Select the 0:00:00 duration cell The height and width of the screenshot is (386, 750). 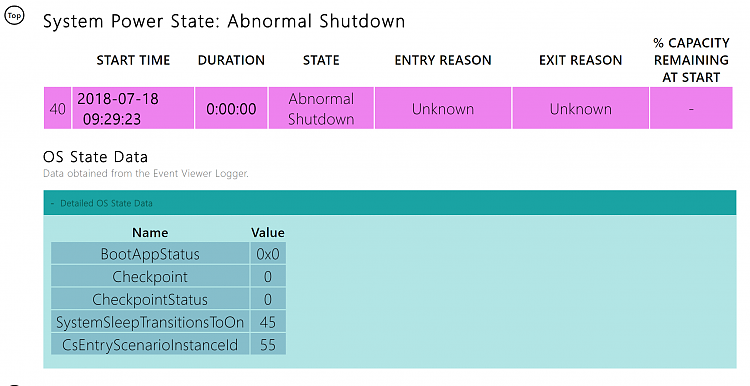(x=232, y=108)
